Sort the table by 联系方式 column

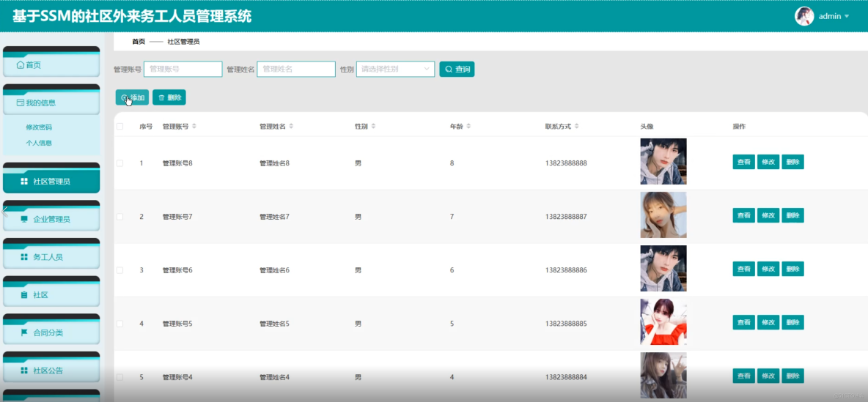click(x=577, y=127)
